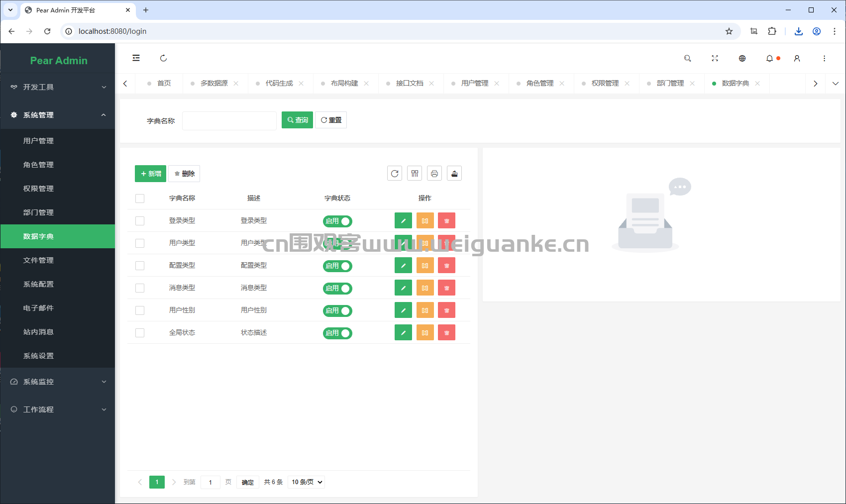Delete the 配置类型 row

coord(446,265)
